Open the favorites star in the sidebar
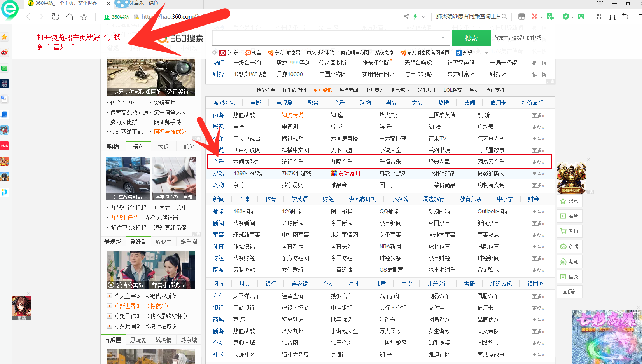 tap(4, 37)
